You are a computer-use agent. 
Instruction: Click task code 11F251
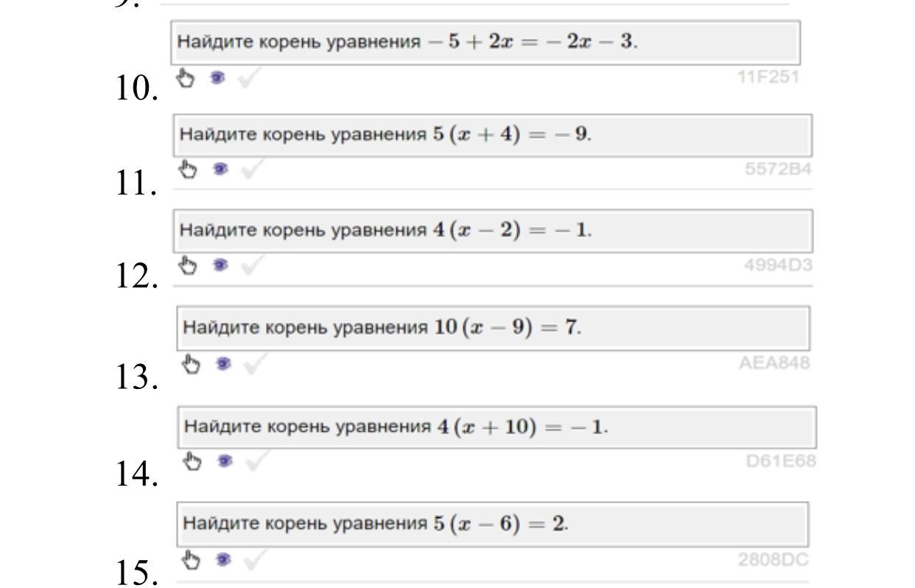[768, 77]
